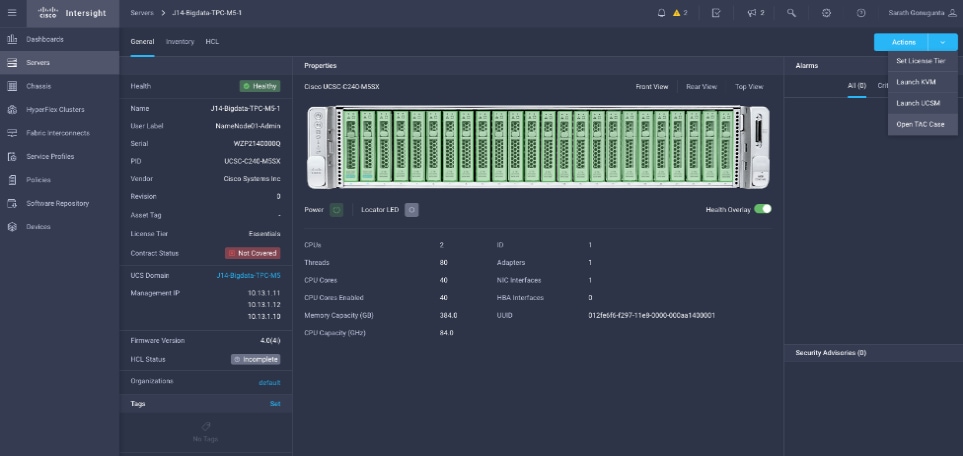The width and height of the screenshot is (963, 456).
Task: Click the hamburger menu icon
Action: [x=12, y=13]
